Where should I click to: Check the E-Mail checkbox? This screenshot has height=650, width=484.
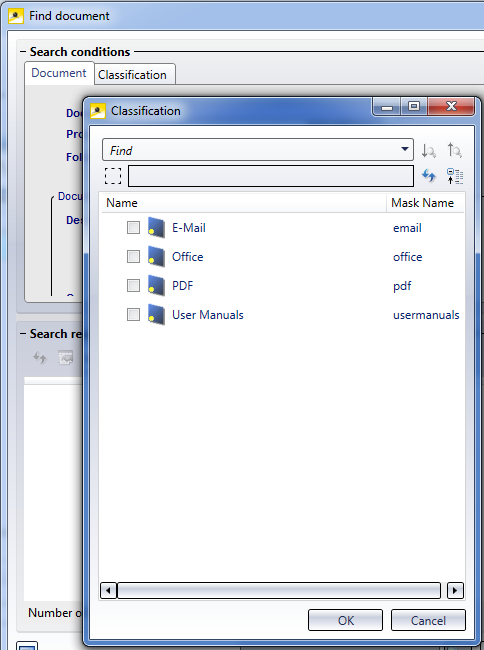click(x=133, y=228)
